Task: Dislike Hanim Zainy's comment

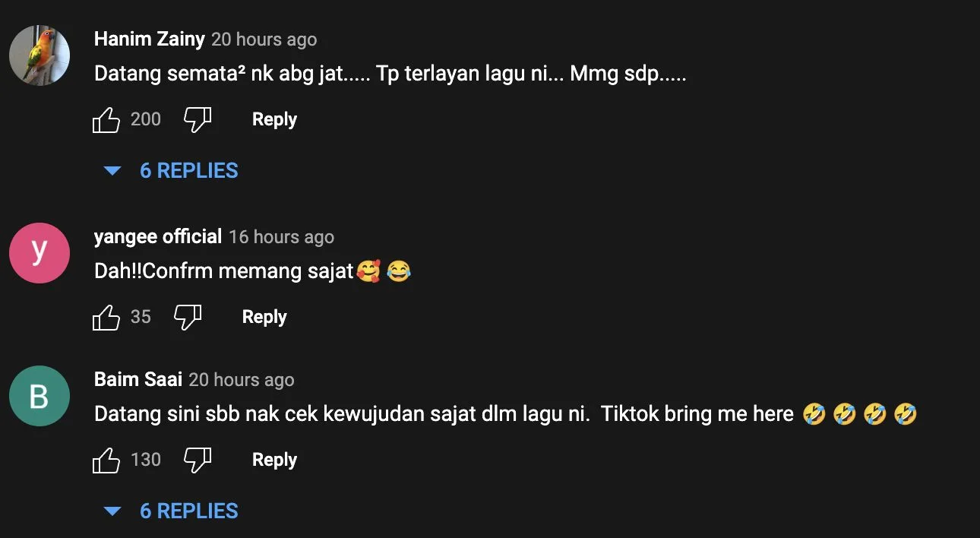Action: pos(198,120)
